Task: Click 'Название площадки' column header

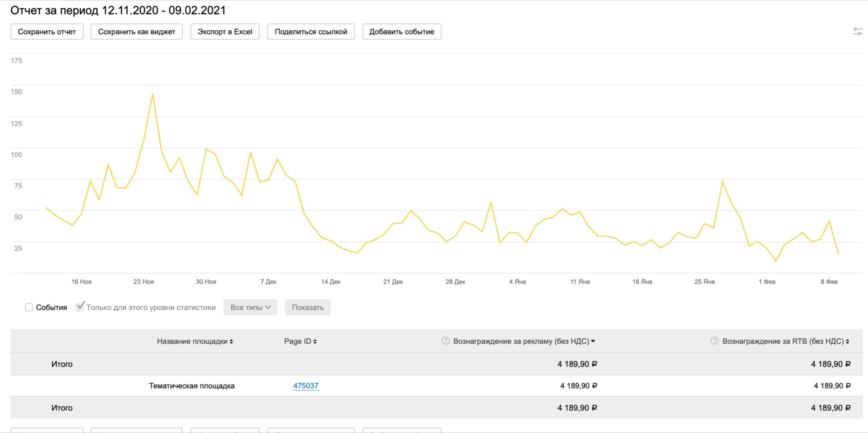Action: click(192, 341)
